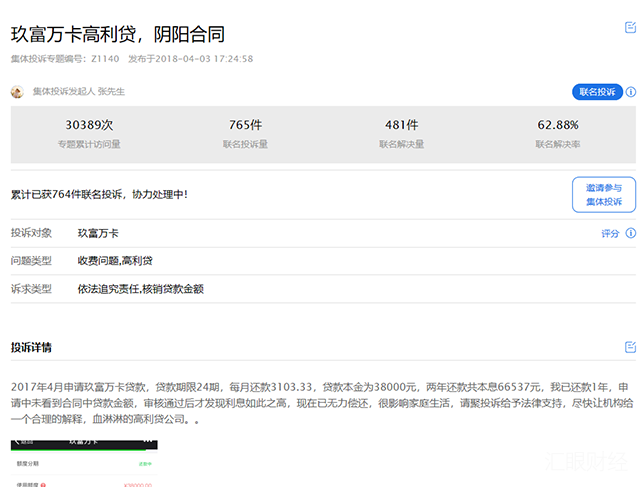Click the 诉求类型 field label
This screenshot has height=487, width=643.
pyautogui.click(x=31, y=289)
